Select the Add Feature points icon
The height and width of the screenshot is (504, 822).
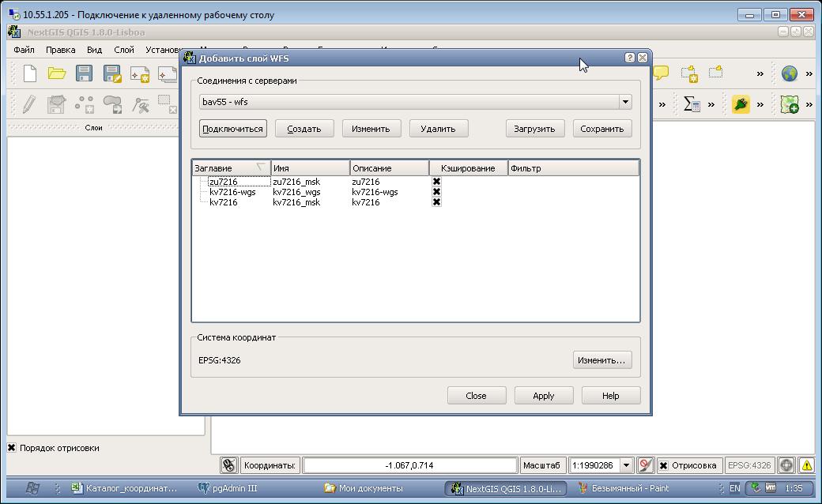[85, 104]
